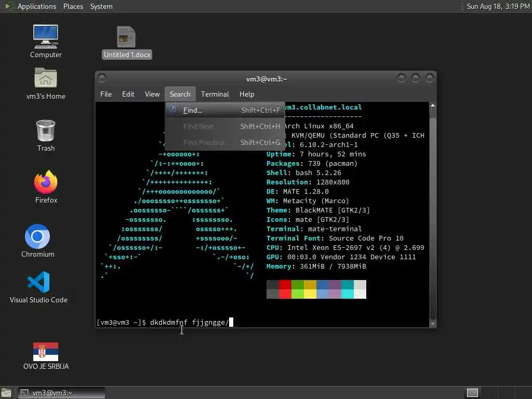The image size is (532, 399).
Task: Click the Packages: 739 (pacman) line
Action: [312, 164]
